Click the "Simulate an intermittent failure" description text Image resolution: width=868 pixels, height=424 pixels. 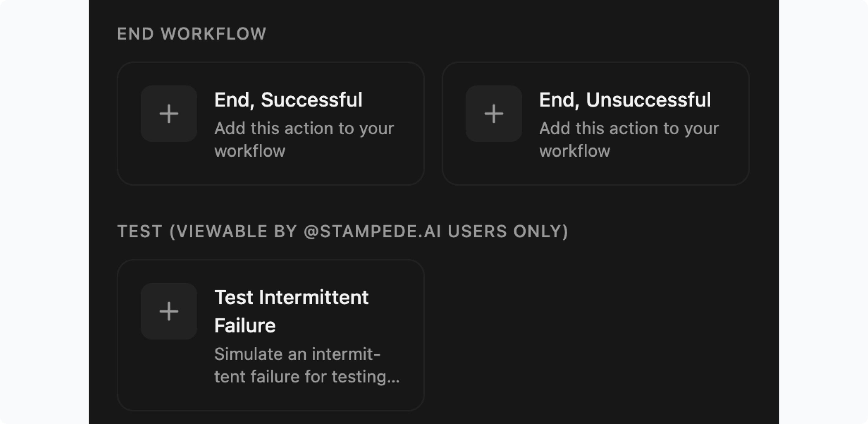(297, 354)
